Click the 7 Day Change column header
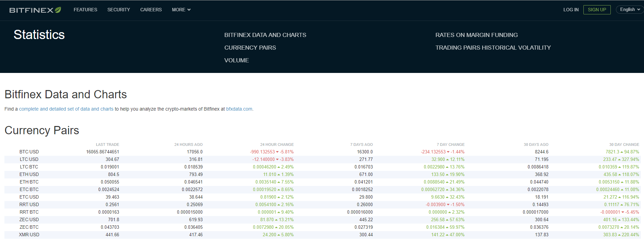The height and width of the screenshot is (239, 644). [451, 144]
